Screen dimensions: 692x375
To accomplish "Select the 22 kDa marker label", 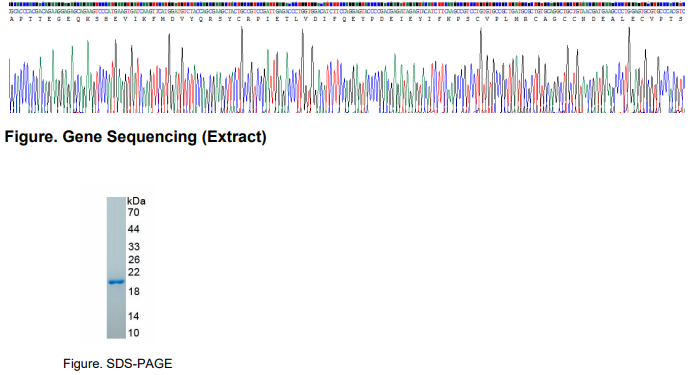I will coord(133,272).
